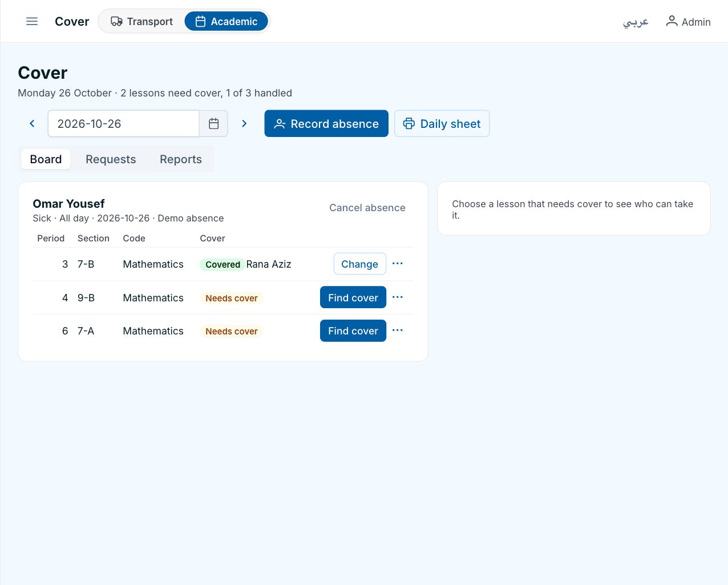
Task: Click the date field showing 2026-10-26
Action: [x=123, y=123]
